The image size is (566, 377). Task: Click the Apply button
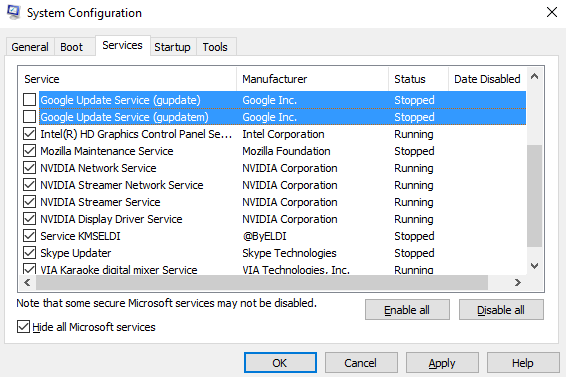click(442, 363)
